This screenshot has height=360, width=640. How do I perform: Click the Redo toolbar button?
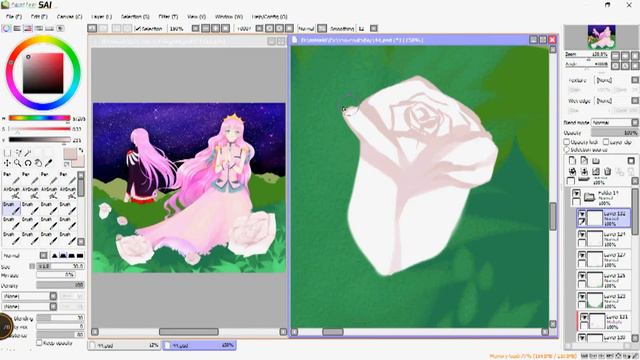tap(103, 29)
